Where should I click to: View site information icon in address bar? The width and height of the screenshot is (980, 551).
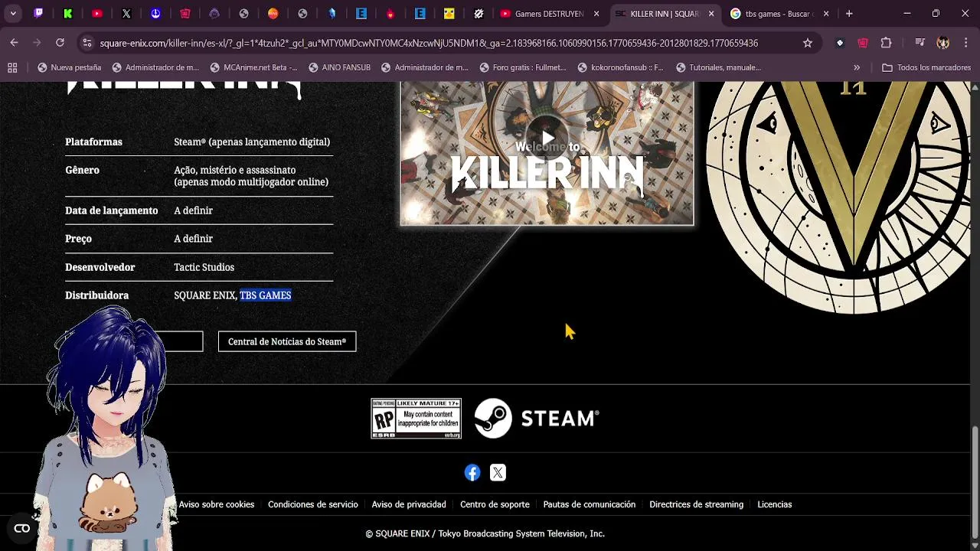[x=87, y=43]
